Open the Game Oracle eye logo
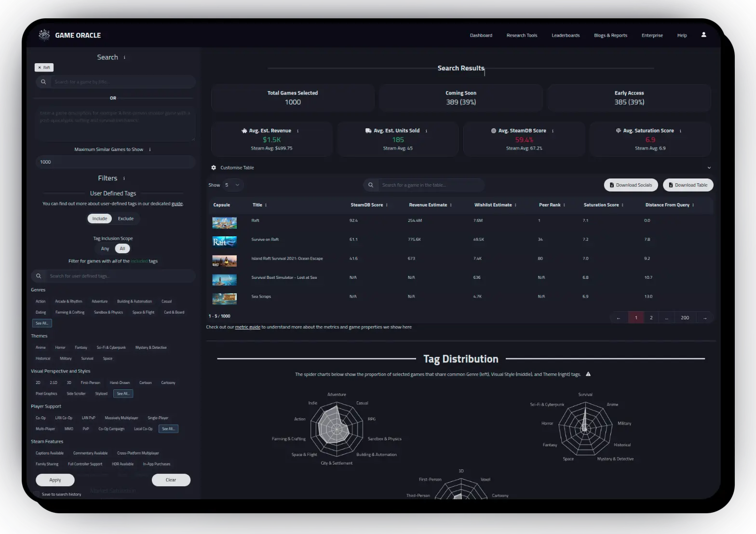Viewport: 756px width, 534px height. [x=44, y=35]
